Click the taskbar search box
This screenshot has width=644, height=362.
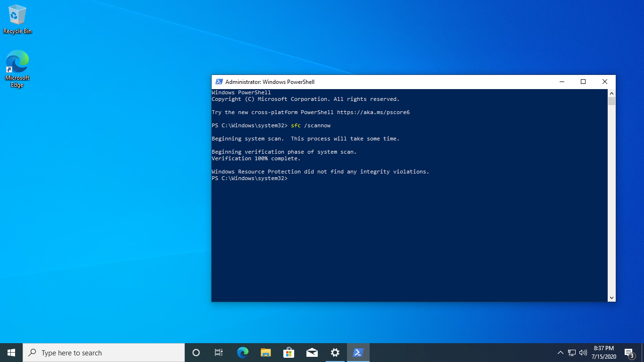pyautogui.click(x=104, y=353)
